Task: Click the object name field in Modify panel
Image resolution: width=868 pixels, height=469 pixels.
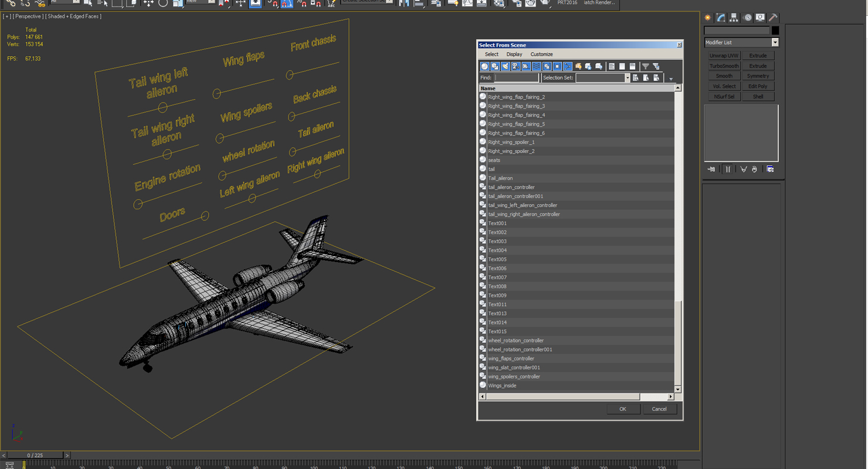Action: [x=737, y=30]
